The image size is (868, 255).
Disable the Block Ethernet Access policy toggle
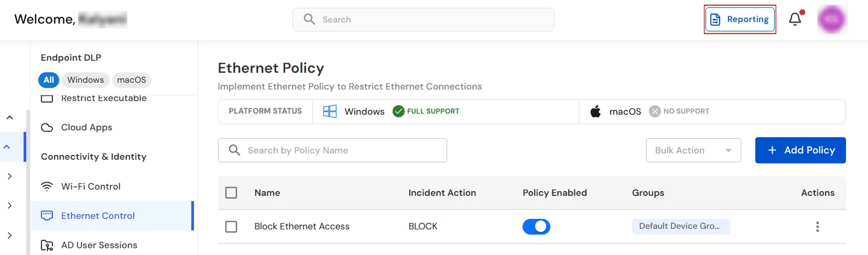tap(536, 226)
